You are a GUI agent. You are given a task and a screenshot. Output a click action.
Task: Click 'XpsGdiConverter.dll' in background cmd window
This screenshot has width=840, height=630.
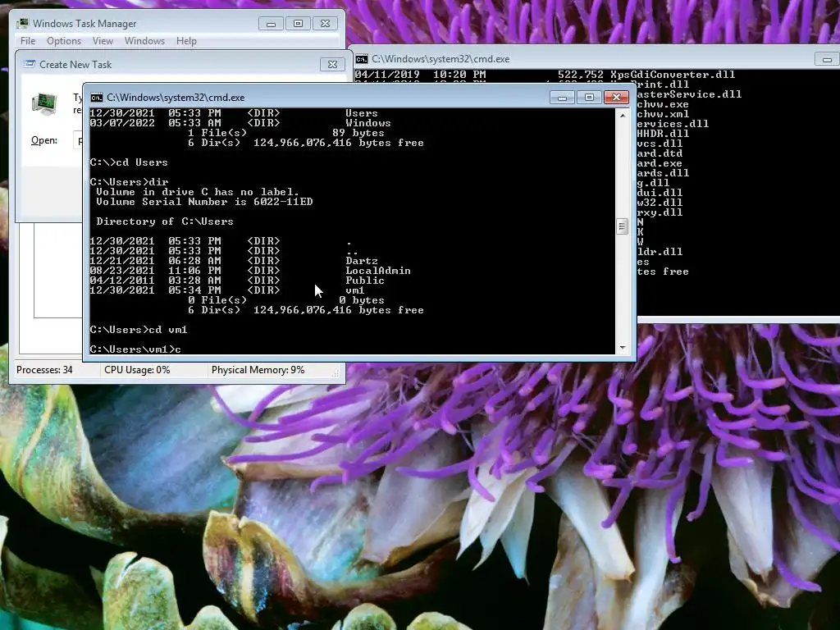673,75
